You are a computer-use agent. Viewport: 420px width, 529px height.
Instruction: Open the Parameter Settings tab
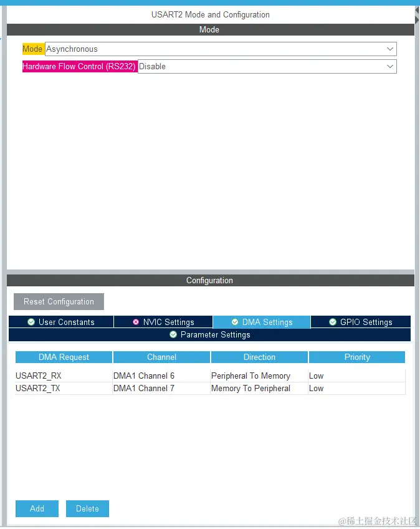[209, 334]
